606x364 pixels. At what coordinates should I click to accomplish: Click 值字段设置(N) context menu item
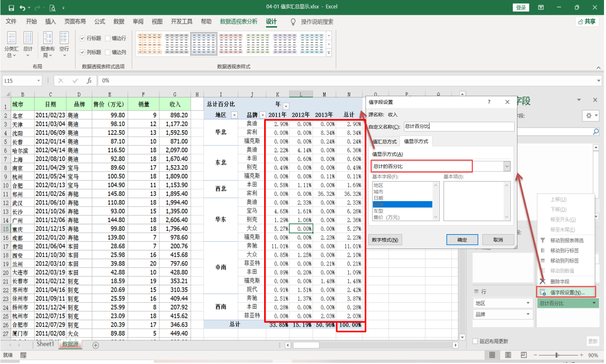pos(567,292)
